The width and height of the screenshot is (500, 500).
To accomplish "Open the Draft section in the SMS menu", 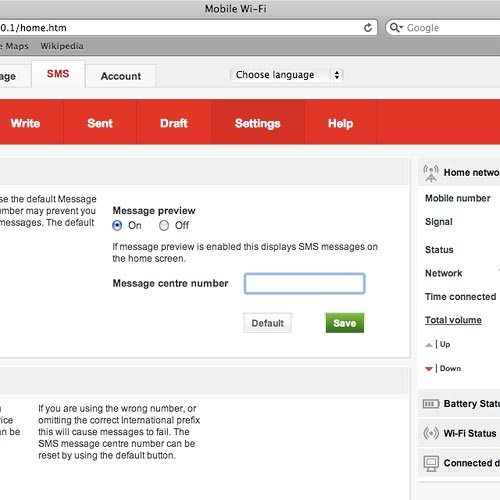I will [x=174, y=123].
